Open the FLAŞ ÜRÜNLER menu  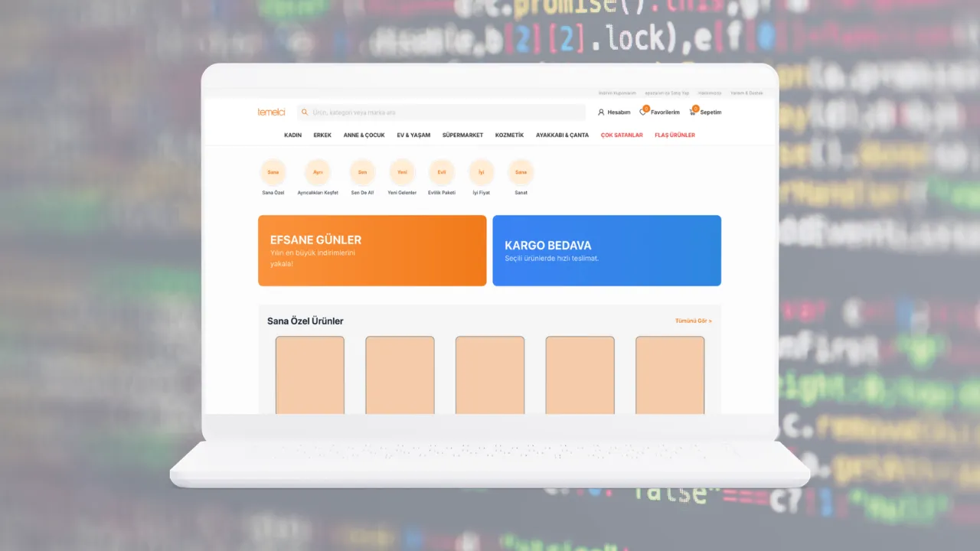[675, 135]
